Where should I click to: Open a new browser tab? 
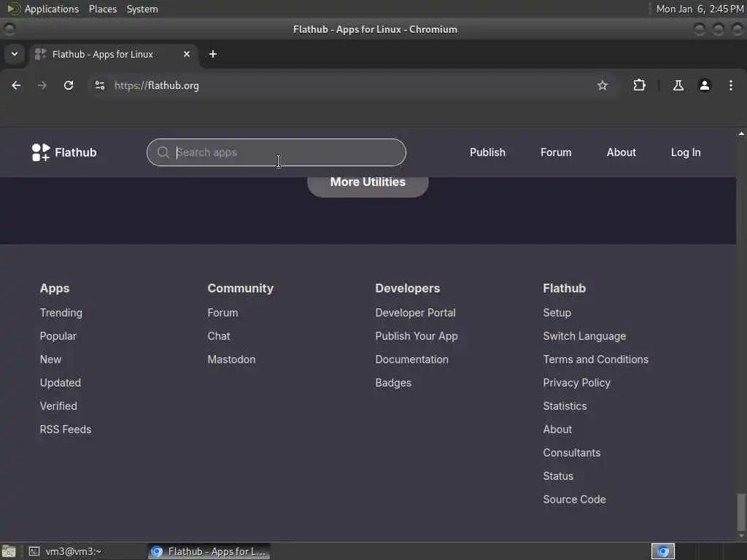tap(213, 54)
